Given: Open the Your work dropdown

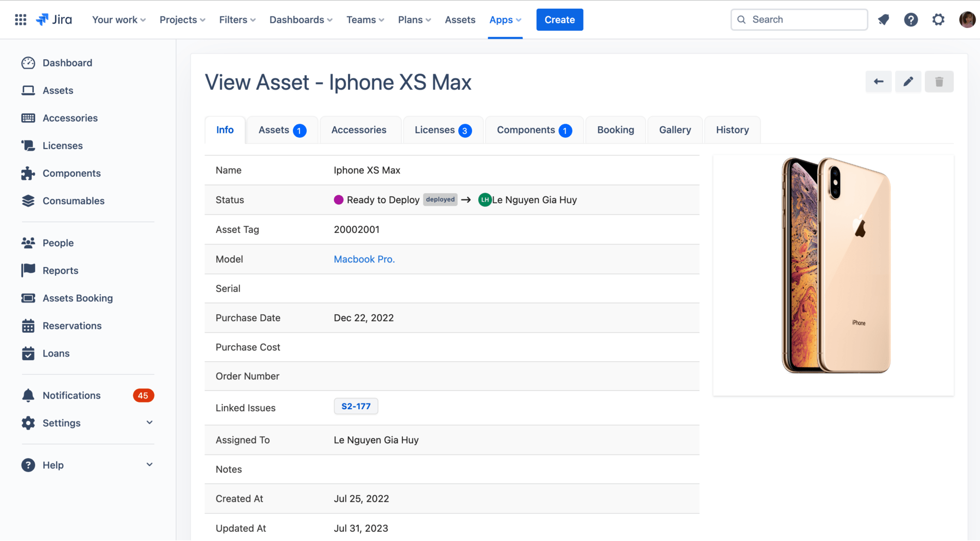Looking at the screenshot, I should pos(119,19).
